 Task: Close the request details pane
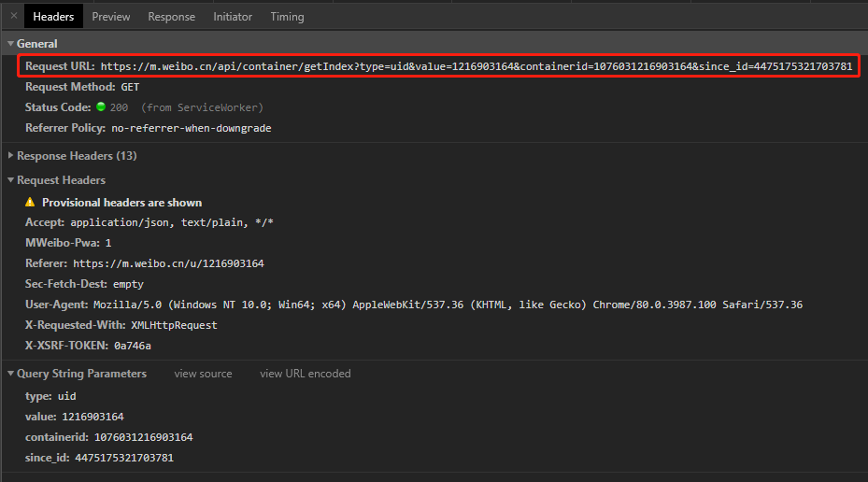pyautogui.click(x=14, y=16)
